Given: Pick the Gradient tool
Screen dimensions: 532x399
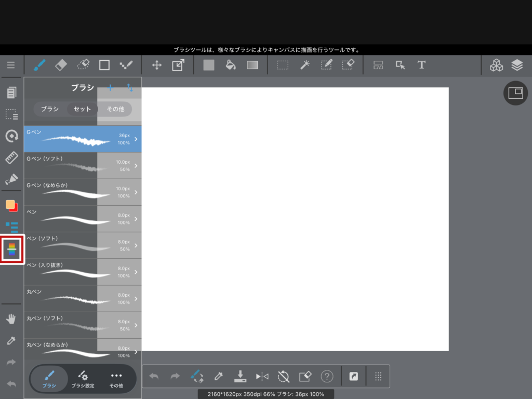Looking at the screenshot, I should point(252,65).
